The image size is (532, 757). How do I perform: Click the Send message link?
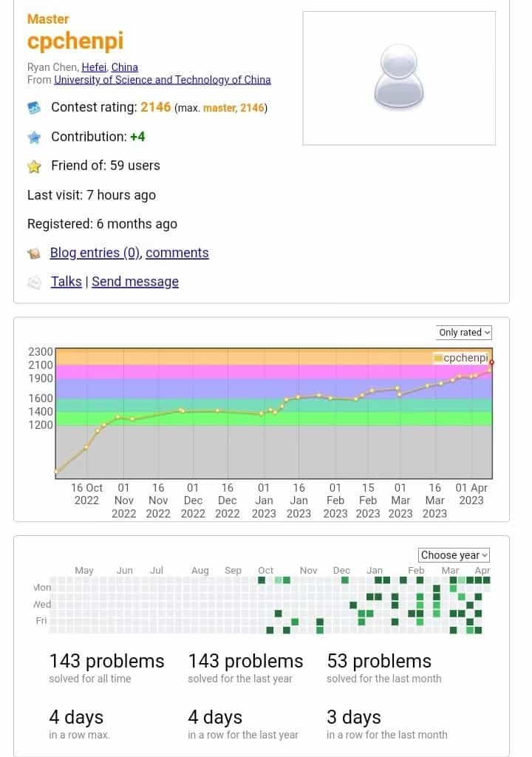tap(135, 282)
